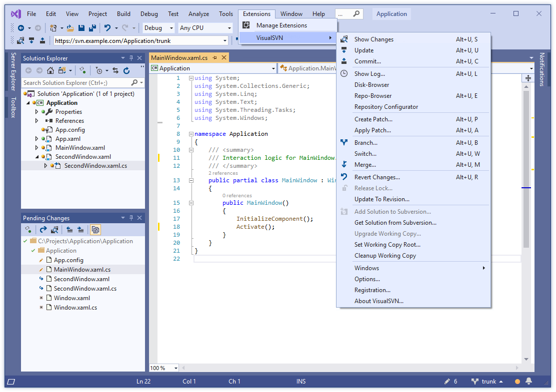This screenshot has height=392, width=556.
Task: Expand the MainWindow.xaml tree node
Action: pos(36,148)
